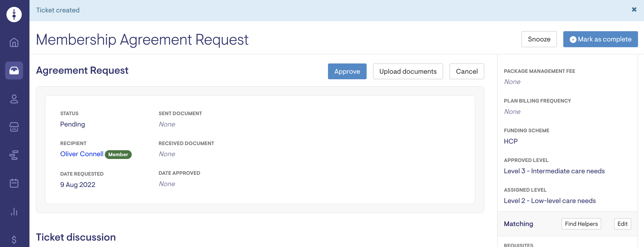Open the storefront icon in sidebar
The image size is (644, 247).
(x=14, y=127)
